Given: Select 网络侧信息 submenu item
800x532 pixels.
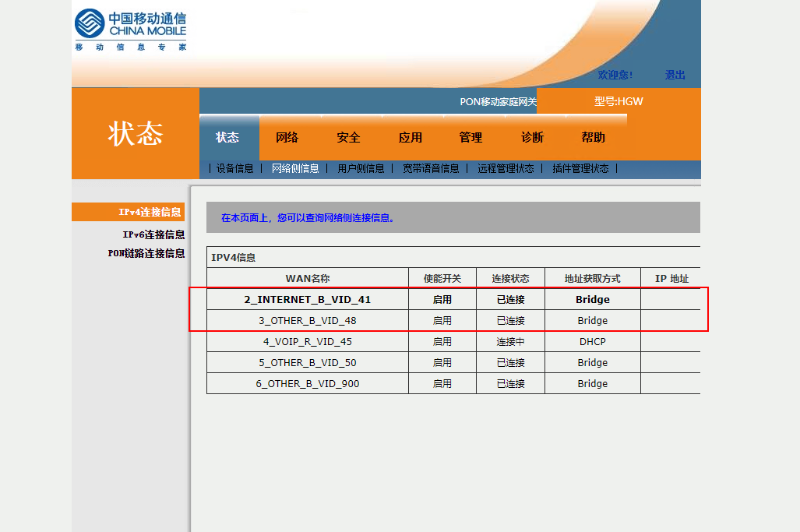Looking at the screenshot, I should pyautogui.click(x=295, y=168).
